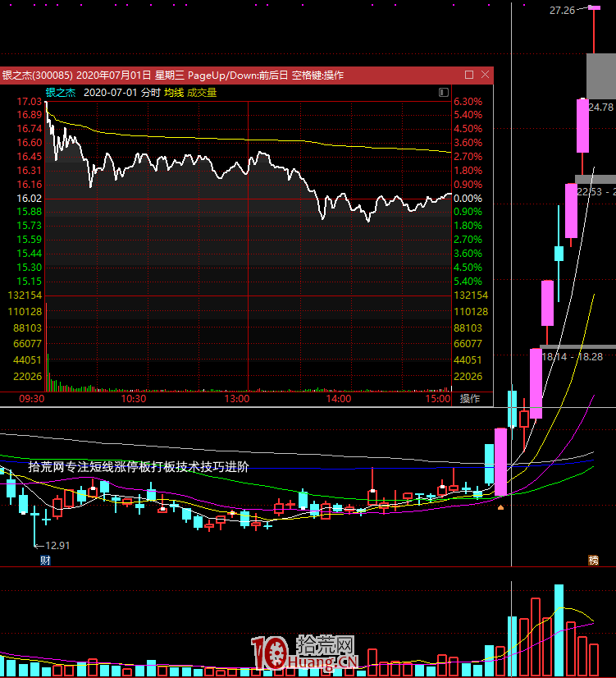Click the 10:30 time axis label
616x678 pixels.
click(134, 399)
